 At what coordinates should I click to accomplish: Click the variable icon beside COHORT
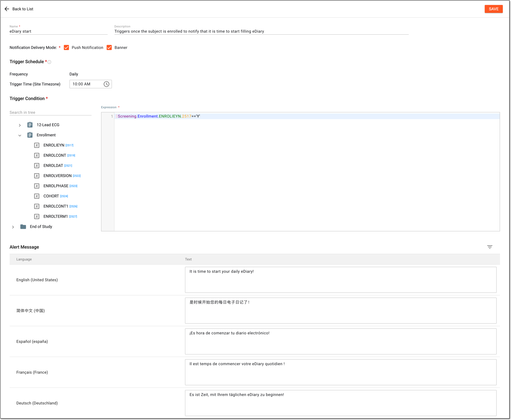[37, 196]
